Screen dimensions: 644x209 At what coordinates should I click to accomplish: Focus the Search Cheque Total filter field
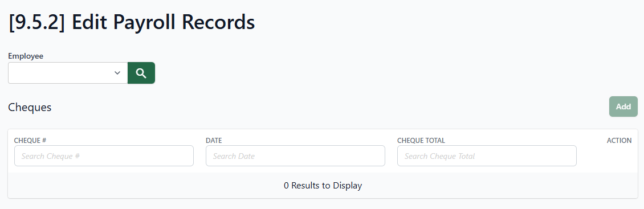487,155
